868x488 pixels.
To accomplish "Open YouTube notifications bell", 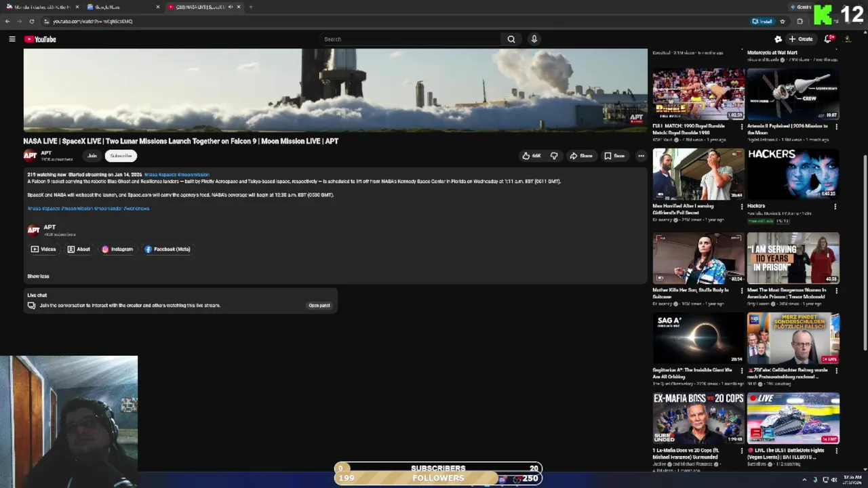I will [x=828, y=39].
